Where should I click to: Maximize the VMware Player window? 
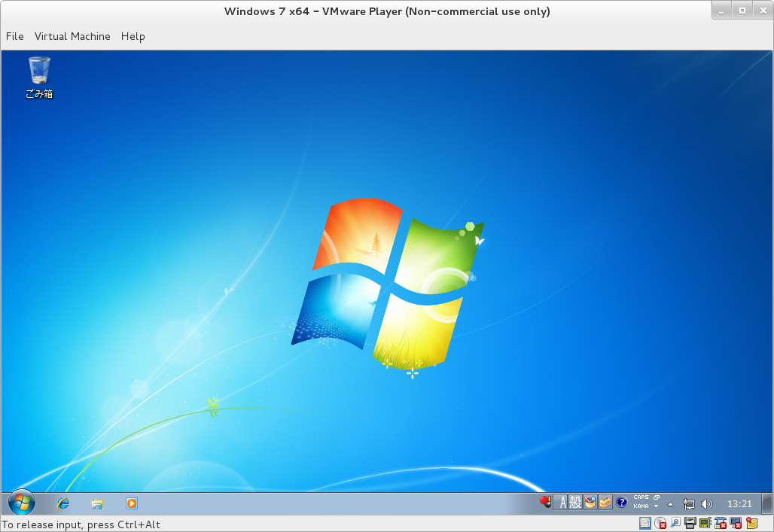[x=742, y=11]
